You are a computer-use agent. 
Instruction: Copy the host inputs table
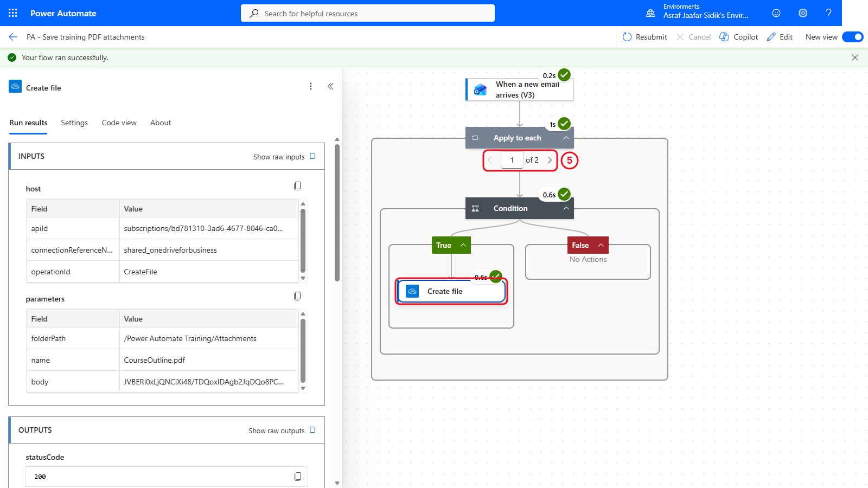tap(297, 186)
